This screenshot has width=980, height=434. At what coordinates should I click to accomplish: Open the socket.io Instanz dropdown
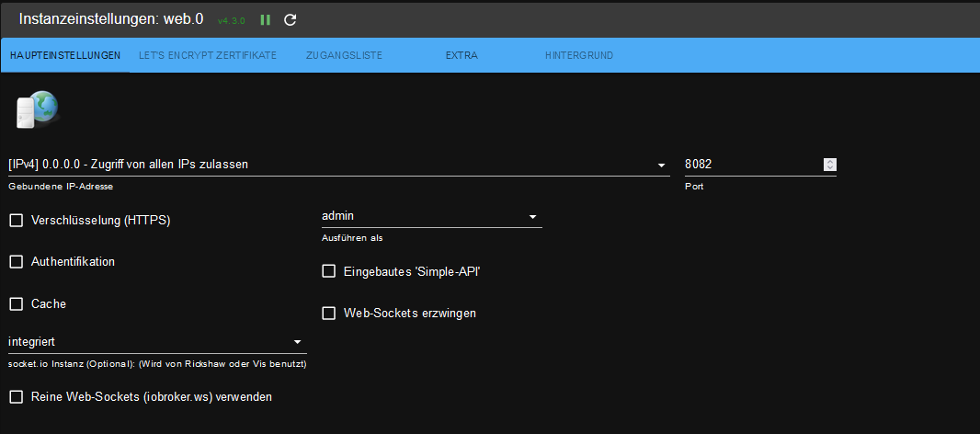click(156, 342)
